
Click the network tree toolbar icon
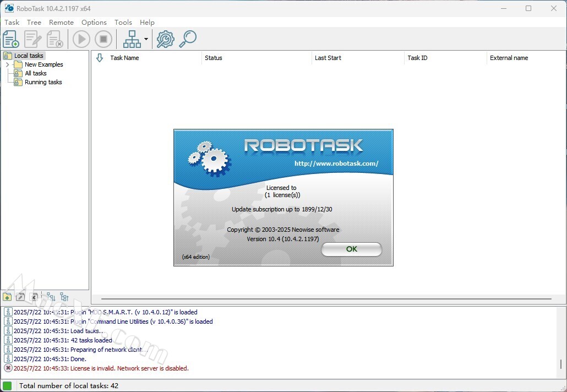click(x=132, y=39)
